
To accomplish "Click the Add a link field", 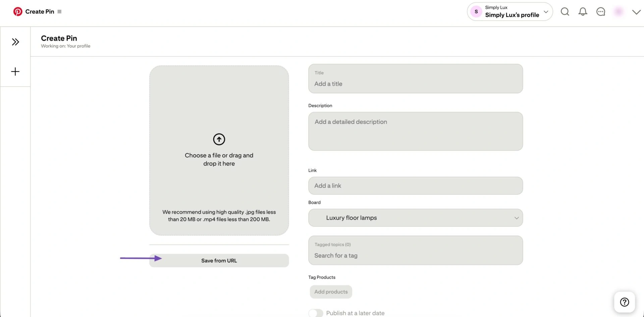I will (415, 186).
